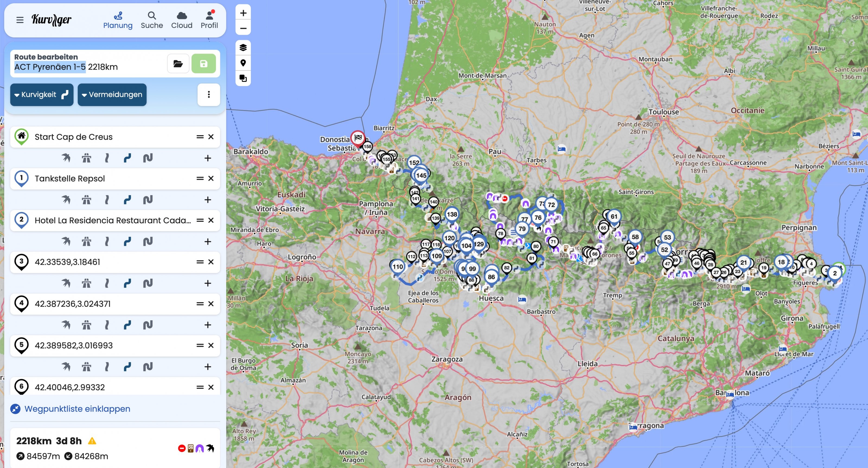This screenshot has height=468, width=868.
Task: Zoom in on the map
Action: (243, 13)
